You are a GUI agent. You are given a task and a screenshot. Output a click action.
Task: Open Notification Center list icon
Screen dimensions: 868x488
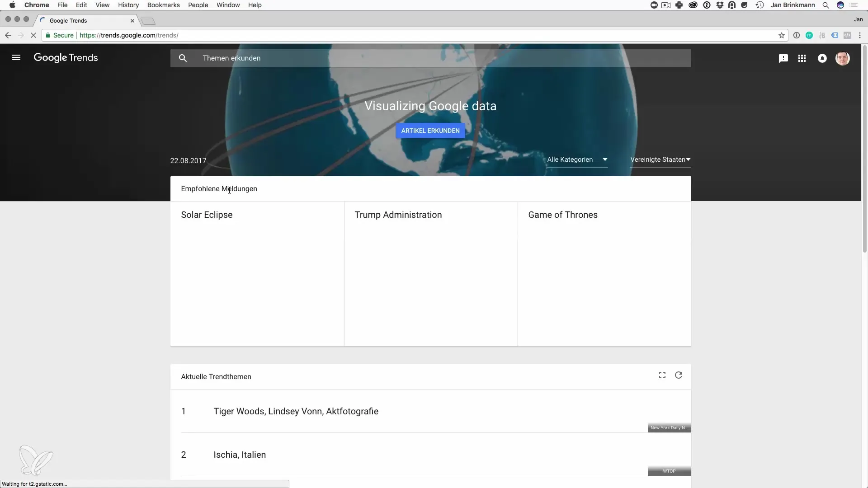854,5
